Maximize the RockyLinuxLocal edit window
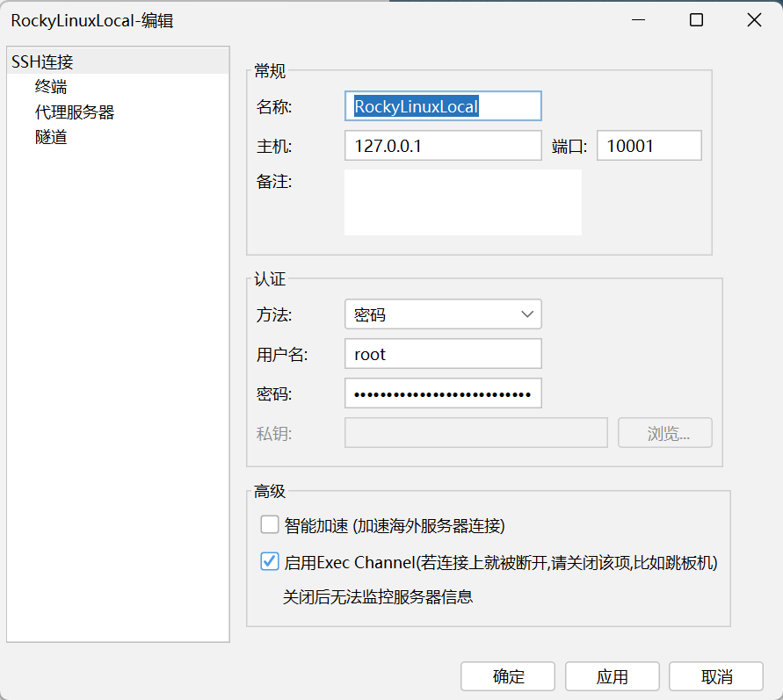The height and width of the screenshot is (700, 783). pos(696,20)
